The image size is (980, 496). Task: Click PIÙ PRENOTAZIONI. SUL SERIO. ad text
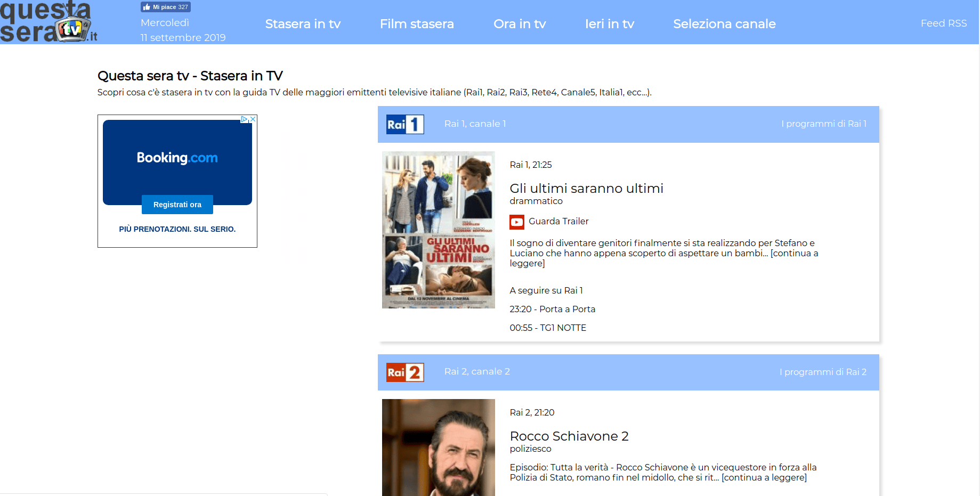pyautogui.click(x=177, y=229)
